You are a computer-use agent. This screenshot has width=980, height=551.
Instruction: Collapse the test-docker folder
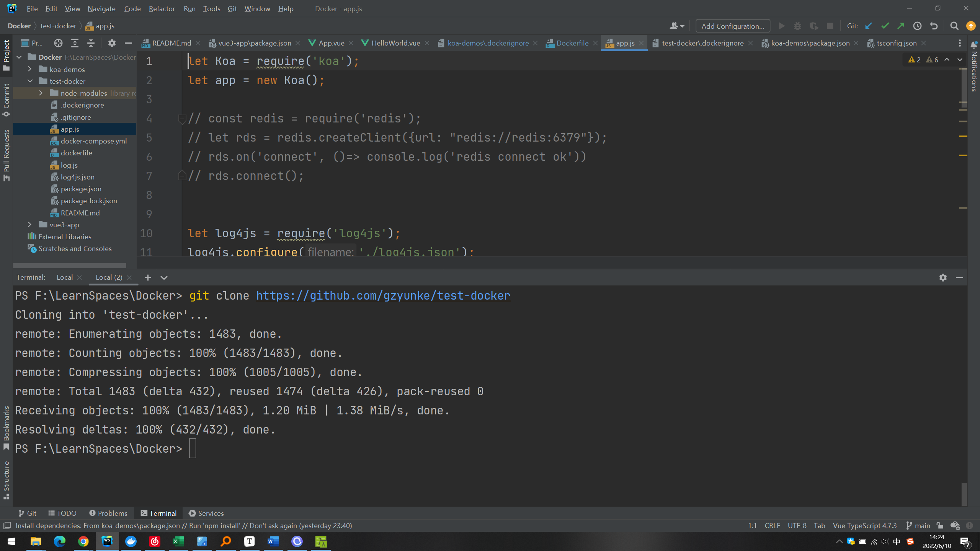pyautogui.click(x=30, y=81)
